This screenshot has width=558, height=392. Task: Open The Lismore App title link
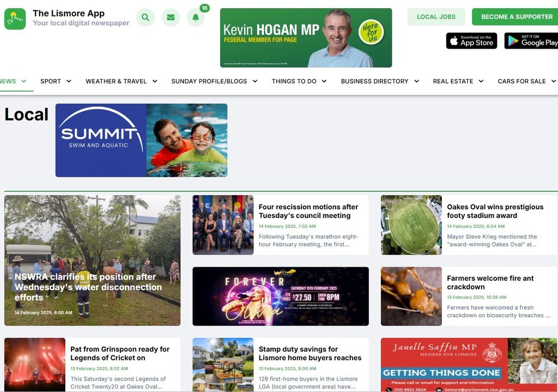[x=69, y=13]
